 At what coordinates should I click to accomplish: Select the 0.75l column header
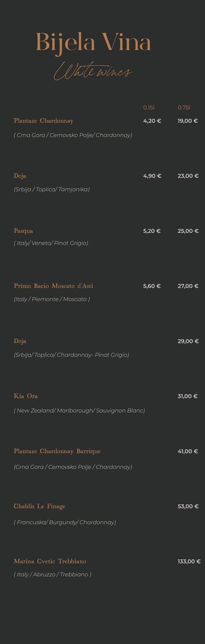184,107
